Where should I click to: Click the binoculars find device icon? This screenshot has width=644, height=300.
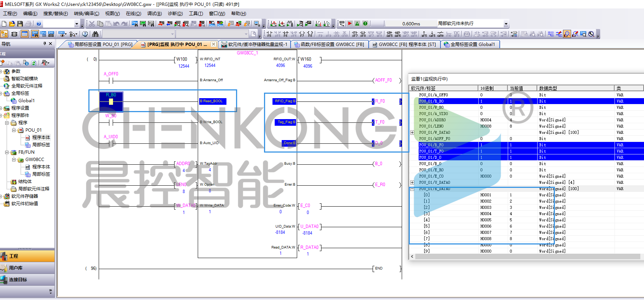point(96,34)
